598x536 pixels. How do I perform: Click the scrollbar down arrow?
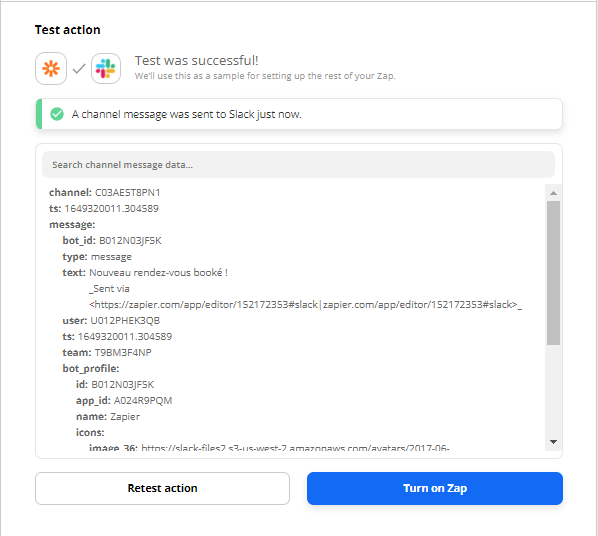pos(553,442)
